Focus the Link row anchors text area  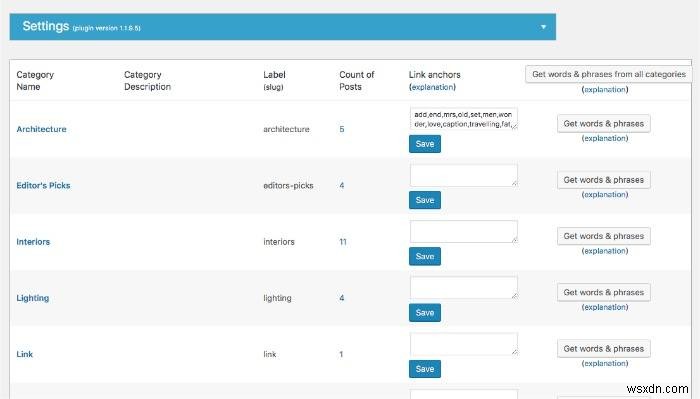(x=464, y=344)
